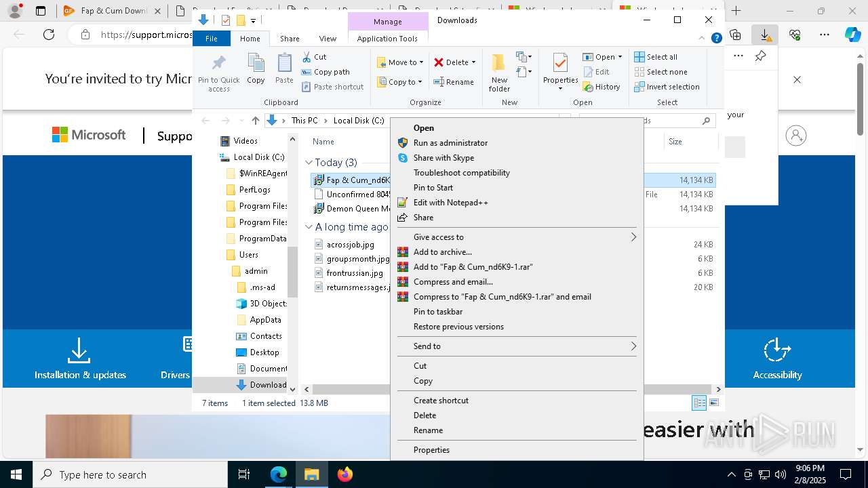Switch to details view button in status bar
Screen dimensions: 868x488
(x=699, y=403)
